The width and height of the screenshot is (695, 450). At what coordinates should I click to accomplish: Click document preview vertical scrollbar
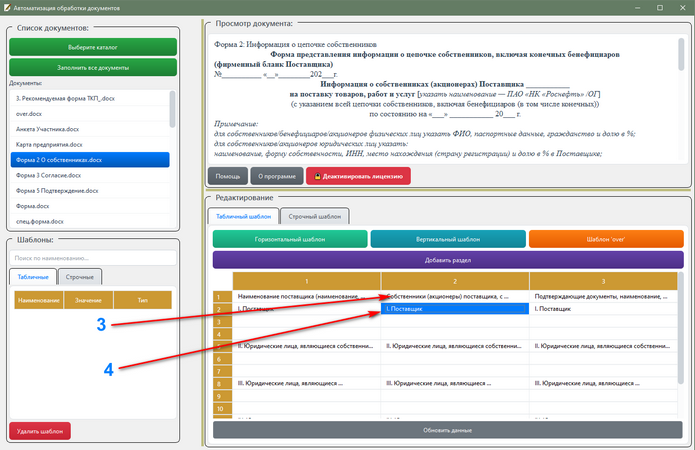click(x=681, y=55)
